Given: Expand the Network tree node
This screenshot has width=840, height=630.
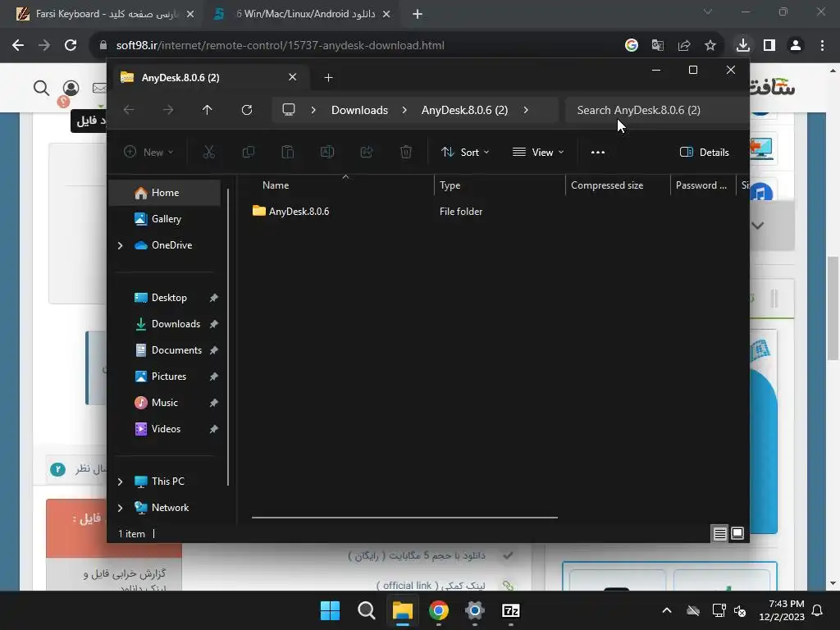Looking at the screenshot, I should tap(120, 508).
